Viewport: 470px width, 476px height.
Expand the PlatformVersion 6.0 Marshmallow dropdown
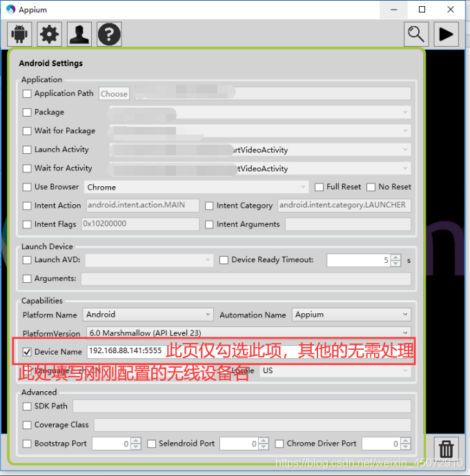pyautogui.click(x=248, y=333)
